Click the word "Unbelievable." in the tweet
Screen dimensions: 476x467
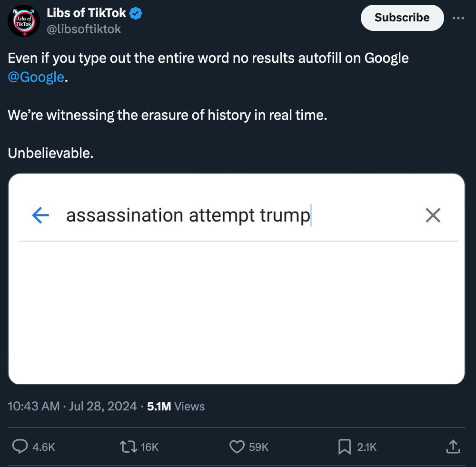click(x=50, y=153)
